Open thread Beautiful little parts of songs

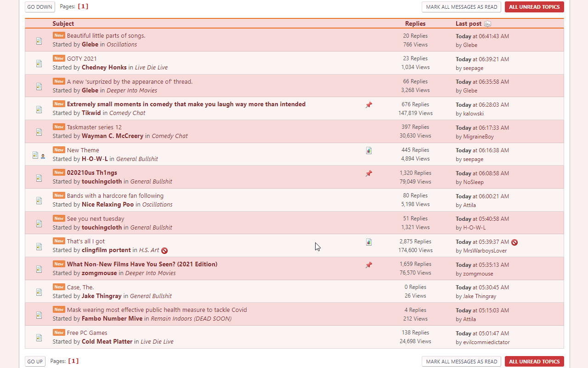tap(106, 36)
